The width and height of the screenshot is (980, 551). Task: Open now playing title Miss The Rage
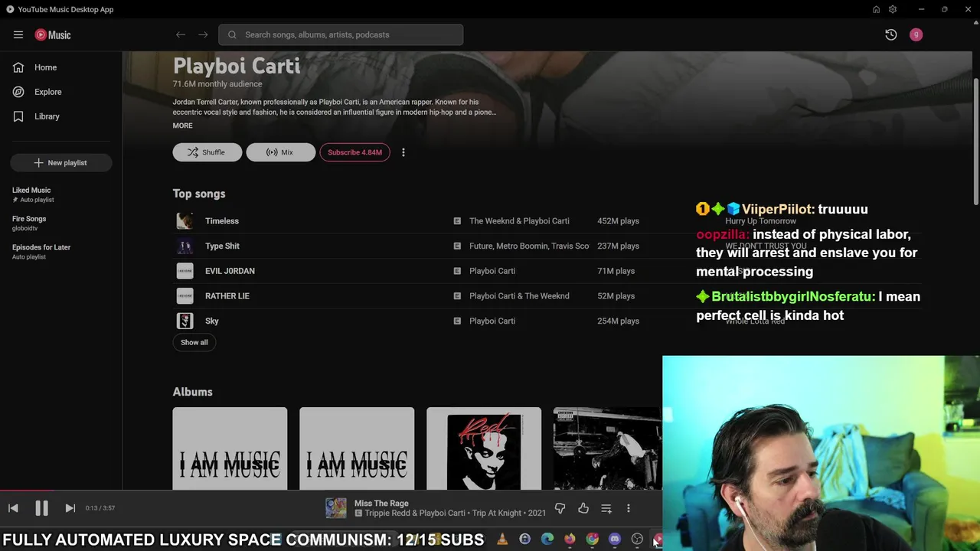point(381,503)
